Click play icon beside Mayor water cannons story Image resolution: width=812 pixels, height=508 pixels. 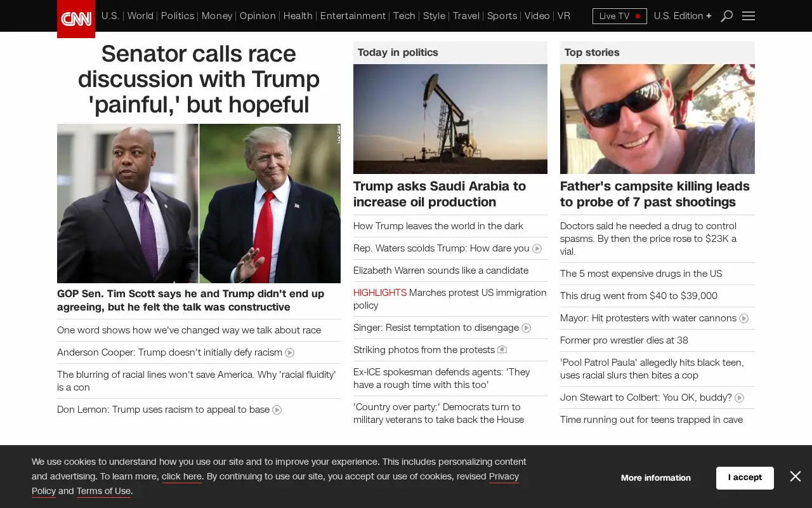coord(744,318)
